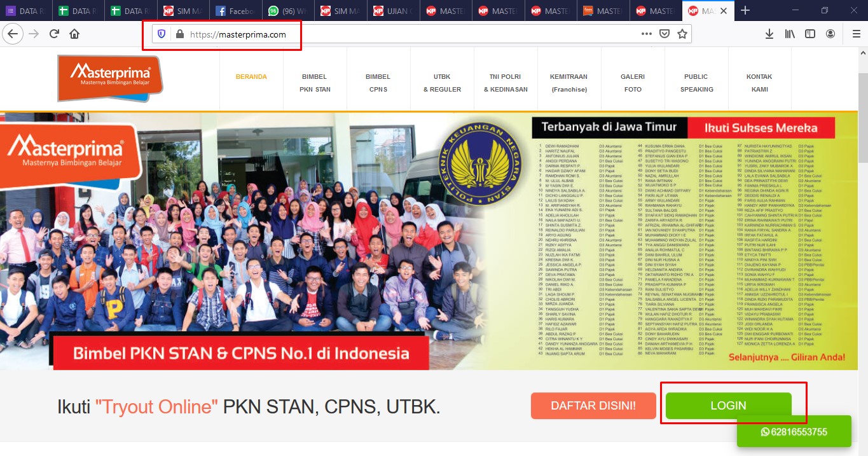The width and height of the screenshot is (868, 456).
Task: Open the Library bookshelf icon
Action: 790,34
